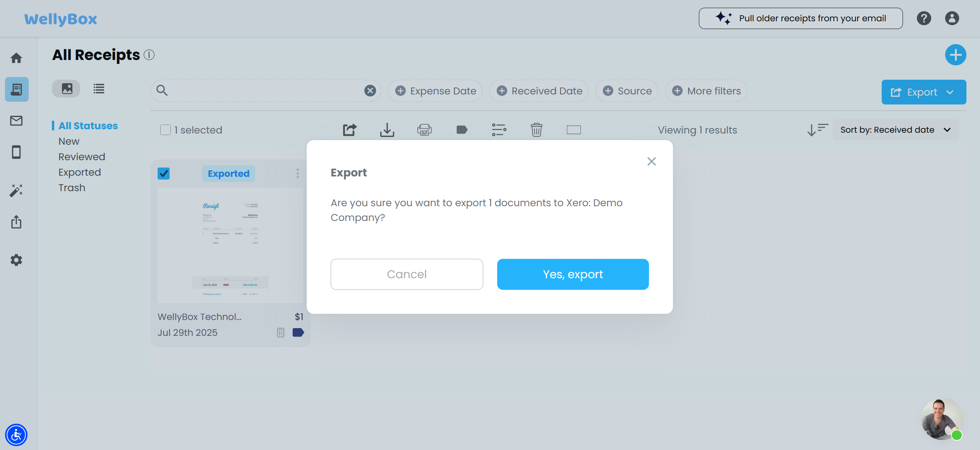Click the export arrow icon in selection toolbar

point(350,130)
